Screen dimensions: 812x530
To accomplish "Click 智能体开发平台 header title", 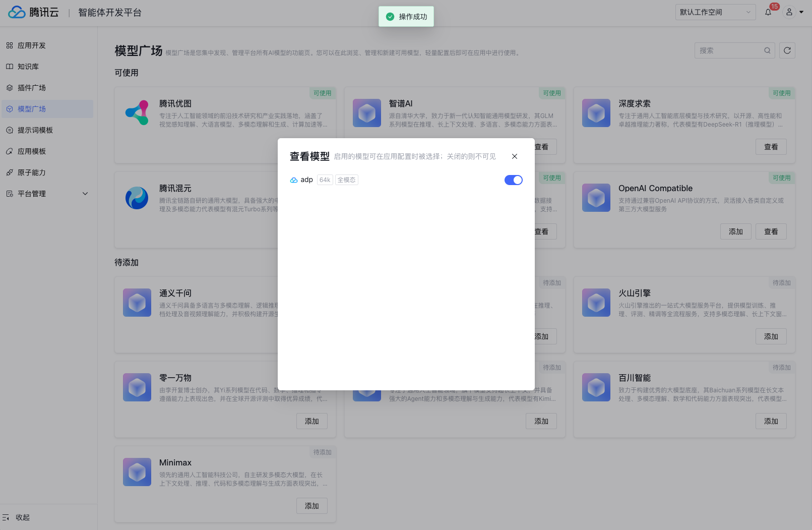I will pos(110,13).
